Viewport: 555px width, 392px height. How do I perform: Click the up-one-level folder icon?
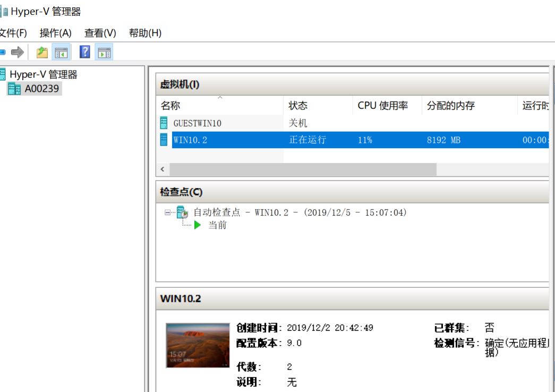(42, 52)
